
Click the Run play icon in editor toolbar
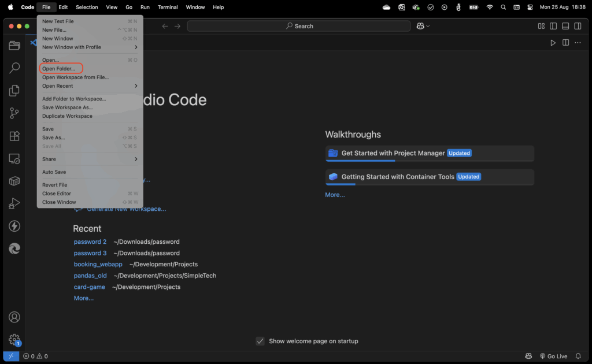tap(553, 43)
